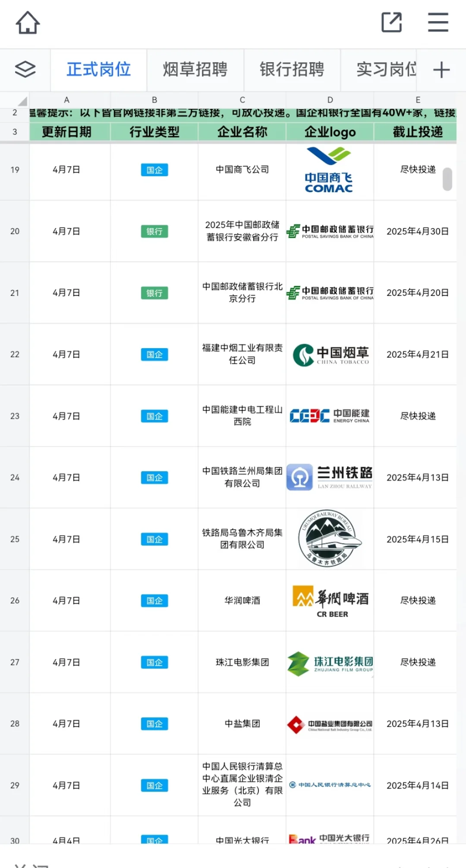
Task: Open share/export icon at top
Action: click(x=392, y=22)
